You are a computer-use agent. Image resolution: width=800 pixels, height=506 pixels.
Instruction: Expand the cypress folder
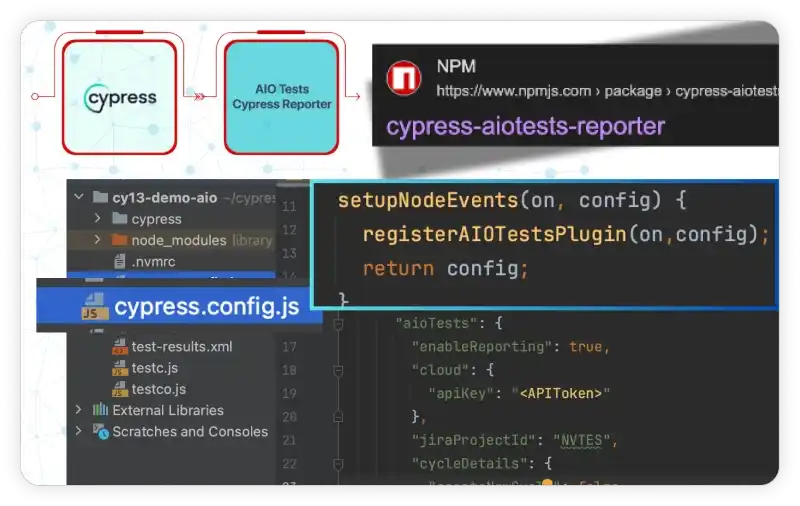(x=97, y=218)
